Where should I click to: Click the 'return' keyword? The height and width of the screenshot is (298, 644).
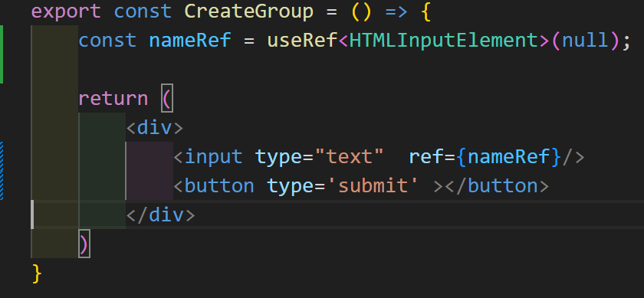point(113,99)
